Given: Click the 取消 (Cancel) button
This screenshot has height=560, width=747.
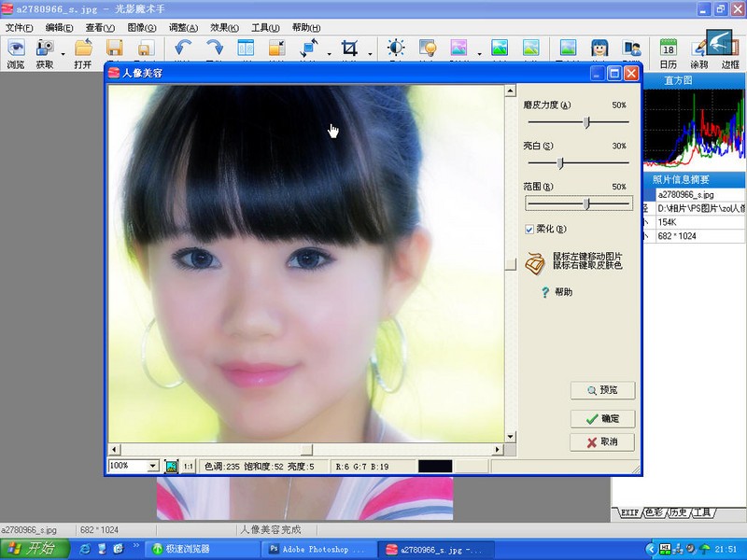Looking at the screenshot, I should (x=603, y=442).
